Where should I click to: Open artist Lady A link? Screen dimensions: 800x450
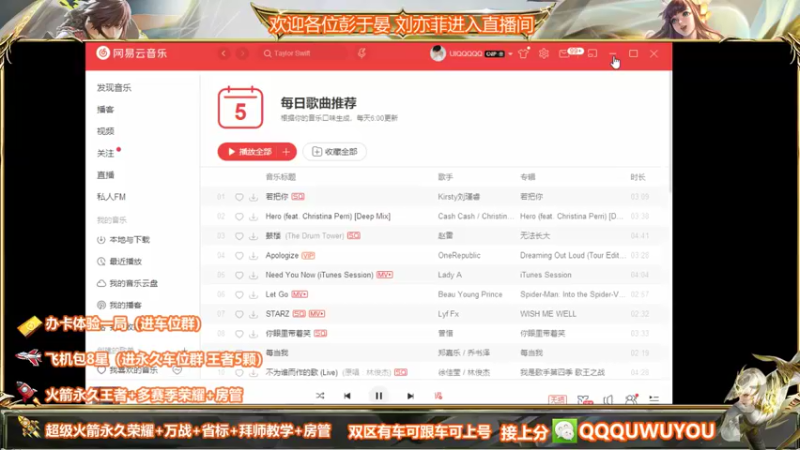coord(449,275)
